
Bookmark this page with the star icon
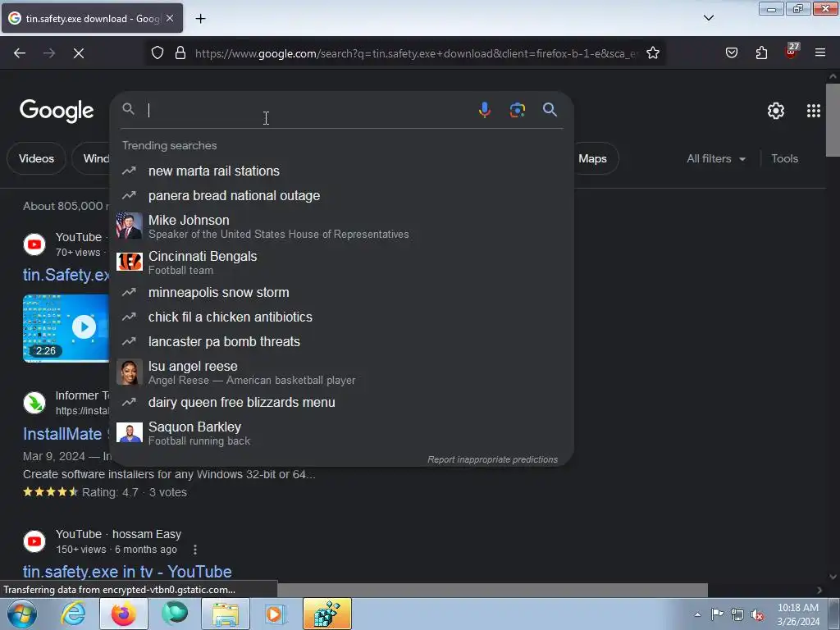pyautogui.click(x=652, y=53)
